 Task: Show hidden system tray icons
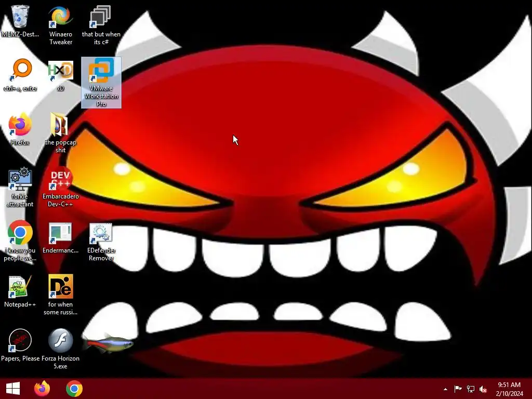click(x=445, y=389)
